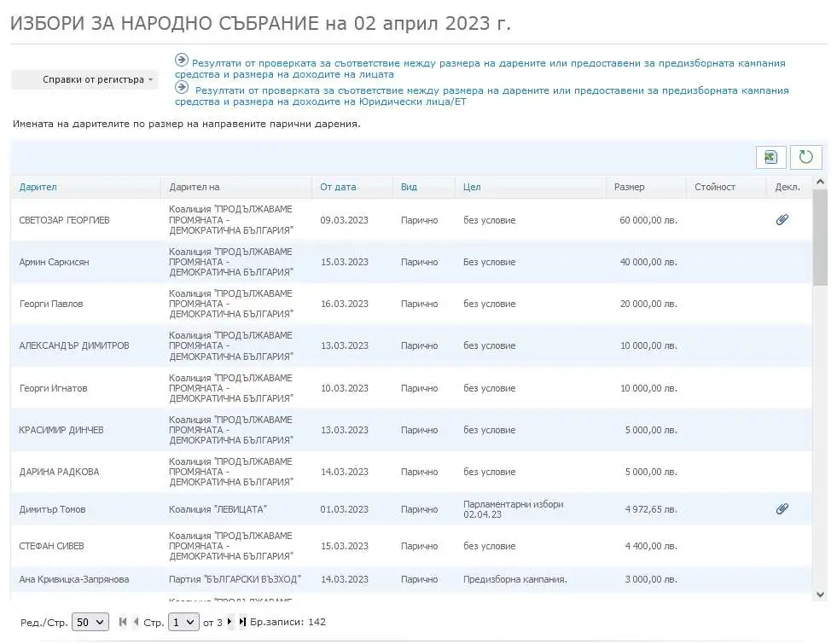Go to the first page arrow

pyautogui.click(x=123, y=622)
